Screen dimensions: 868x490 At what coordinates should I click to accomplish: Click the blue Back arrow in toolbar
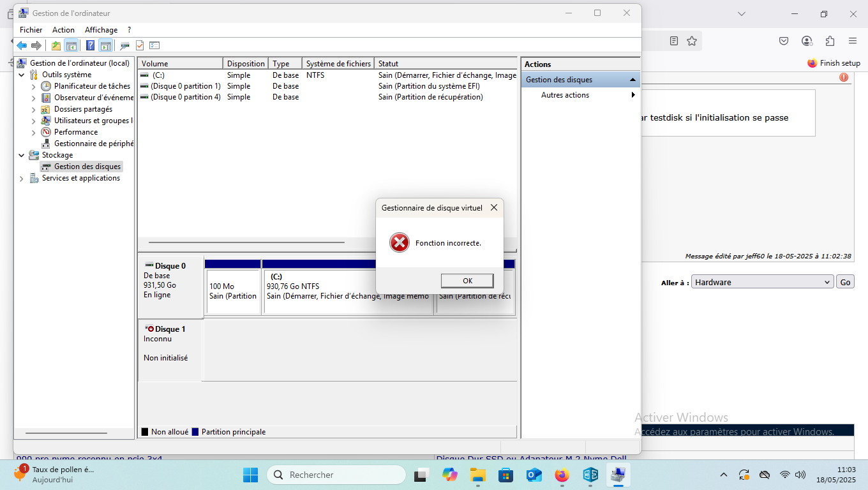22,45
